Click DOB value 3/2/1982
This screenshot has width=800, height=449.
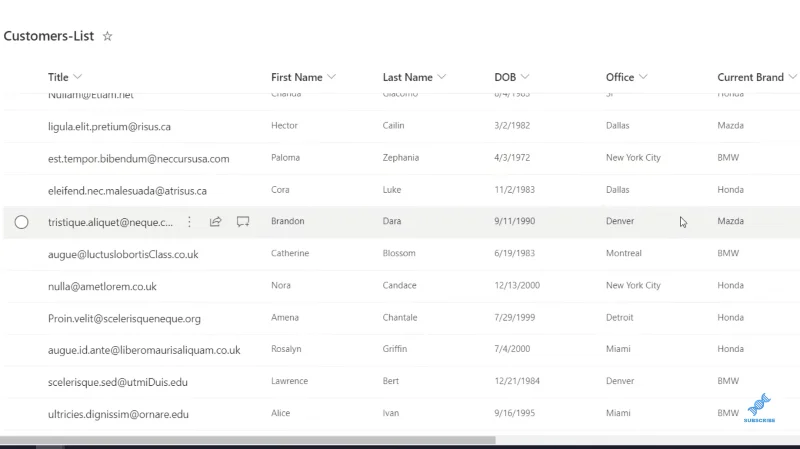(512, 126)
